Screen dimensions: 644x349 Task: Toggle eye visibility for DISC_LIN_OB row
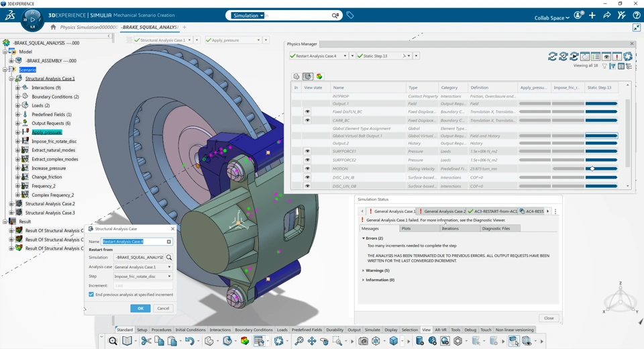pyautogui.click(x=307, y=186)
